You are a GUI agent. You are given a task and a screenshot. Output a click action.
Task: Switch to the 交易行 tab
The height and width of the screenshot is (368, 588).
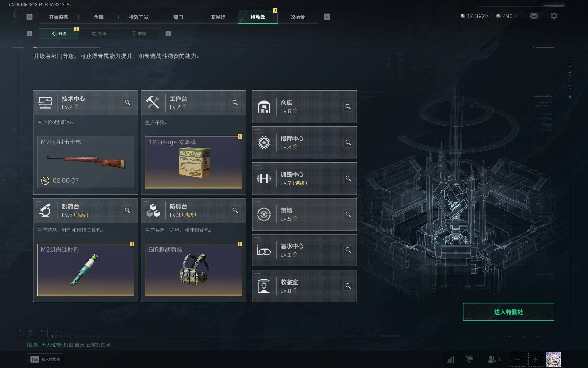pyautogui.click(x=218, y=17)
